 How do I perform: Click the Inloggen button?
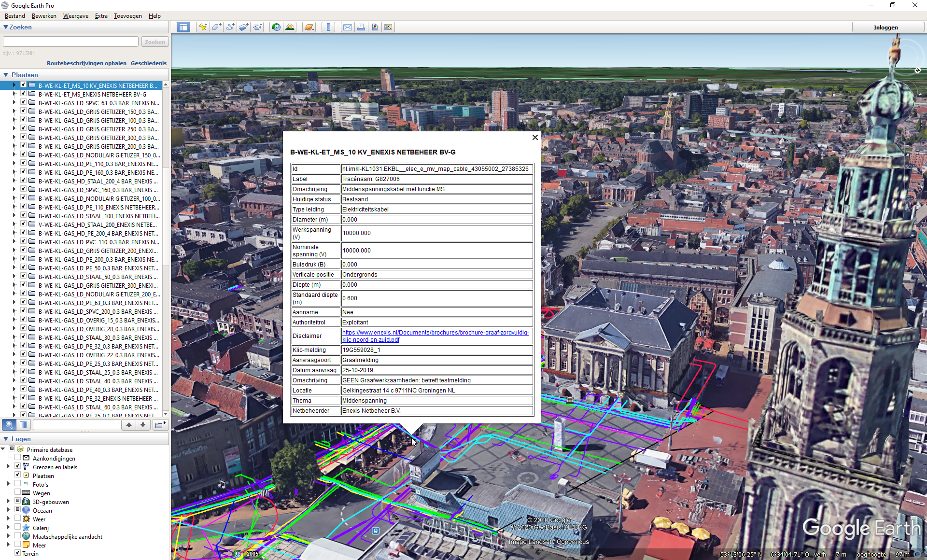coord(885,28)
